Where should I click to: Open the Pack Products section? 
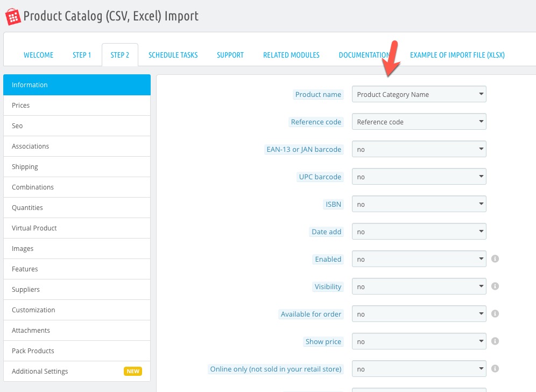(77, 351)
